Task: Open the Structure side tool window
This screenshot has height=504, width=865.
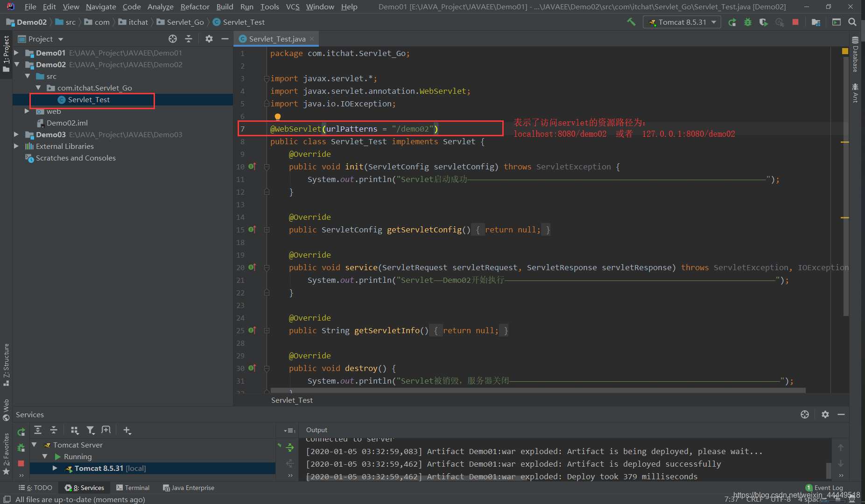Action: point(6,365)
